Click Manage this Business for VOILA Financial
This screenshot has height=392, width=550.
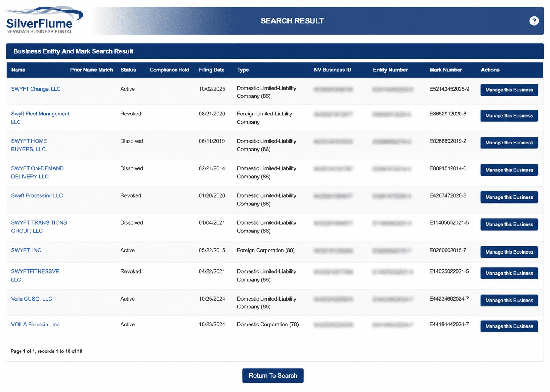coord(509,326)
